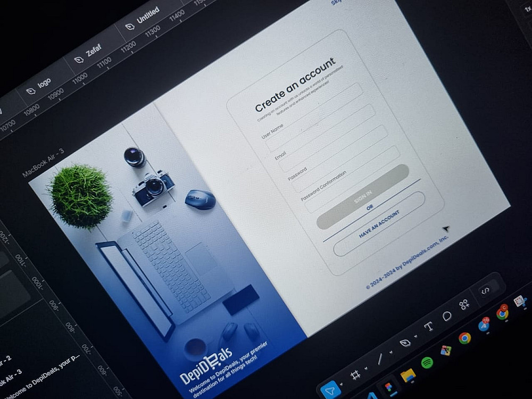The image size is (532, 399).
Task: Click the Password input field
Action: (x=339, y=159)
